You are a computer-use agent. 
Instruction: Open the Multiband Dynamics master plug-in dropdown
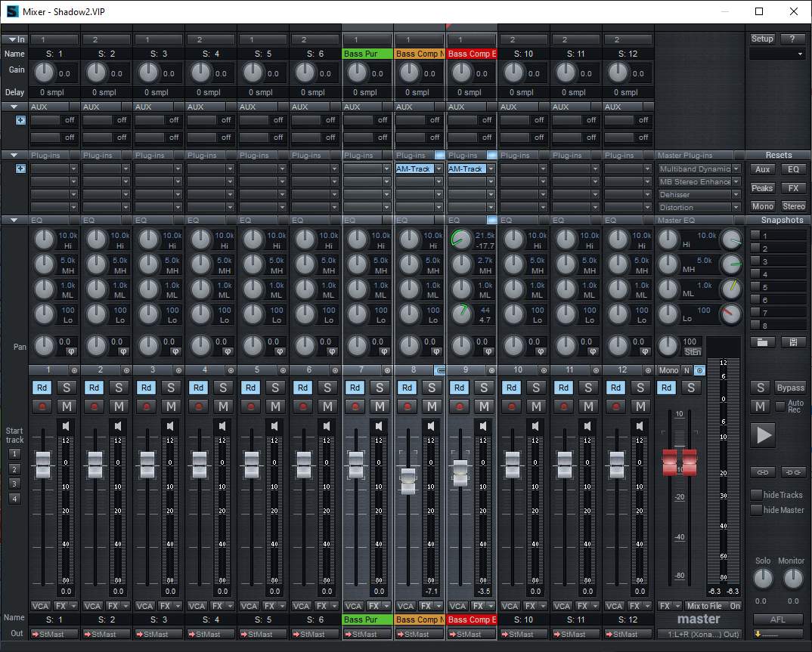click(x=736, y=169)
